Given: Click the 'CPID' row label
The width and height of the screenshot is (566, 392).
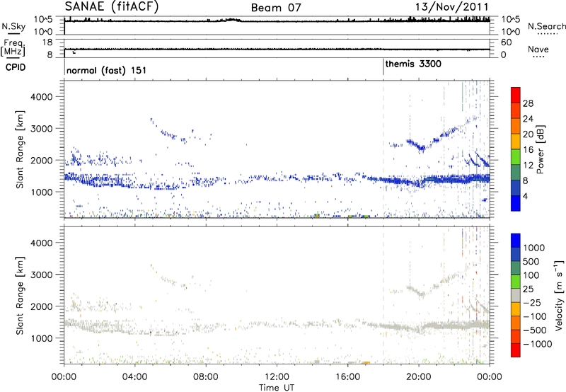Looking at the screenshot, I should 16,67.
